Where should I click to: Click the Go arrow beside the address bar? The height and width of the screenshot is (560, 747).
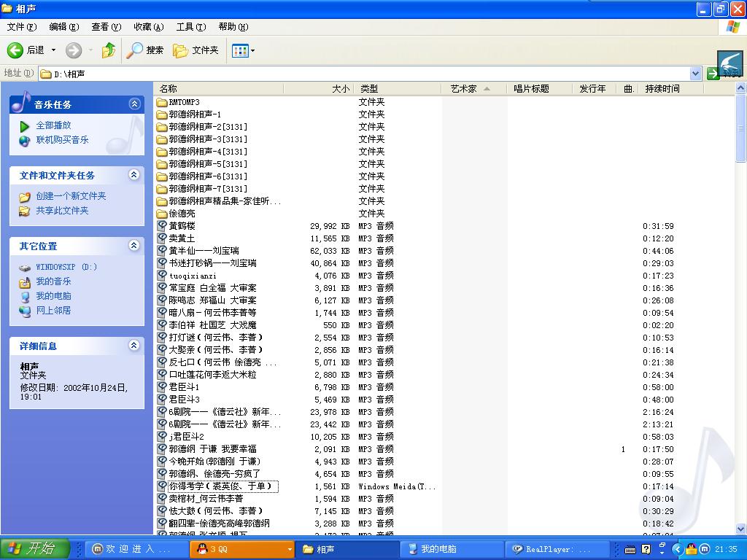coord(713,74)
